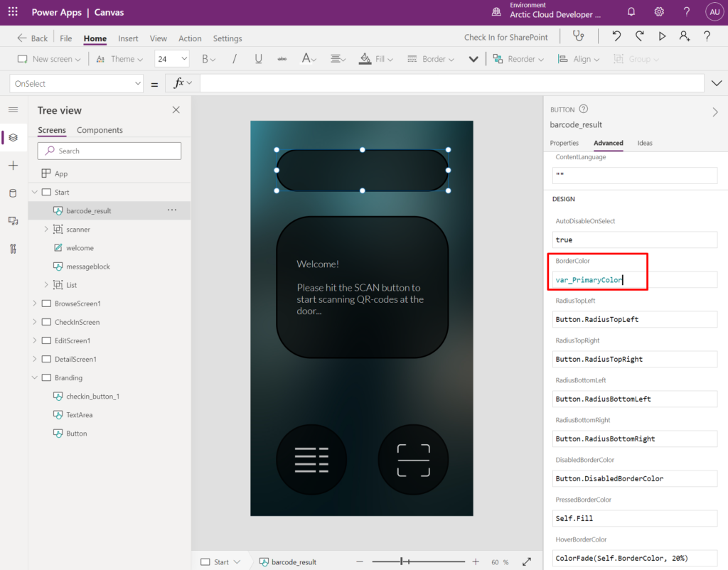Click the toolbar help question mark

[x=707, y=36]
